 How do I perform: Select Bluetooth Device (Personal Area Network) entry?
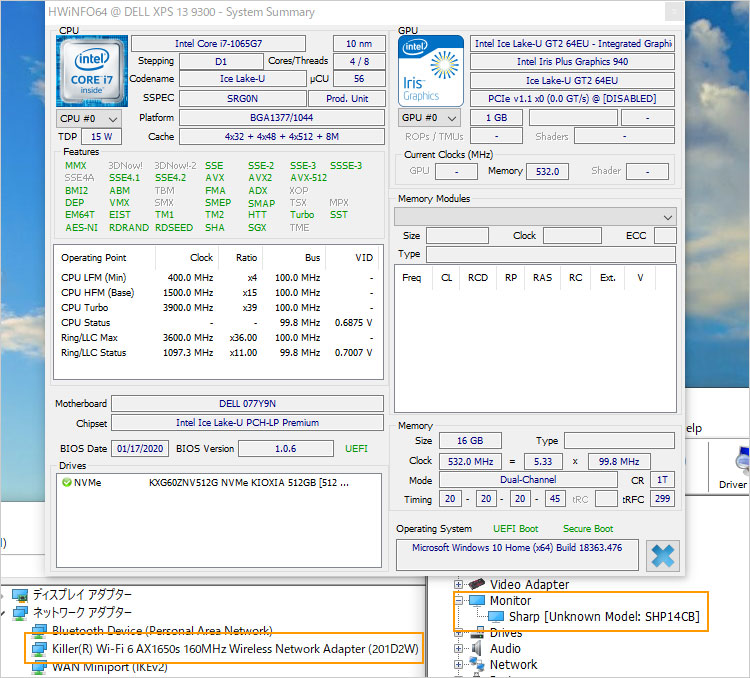tap(162, 631)
